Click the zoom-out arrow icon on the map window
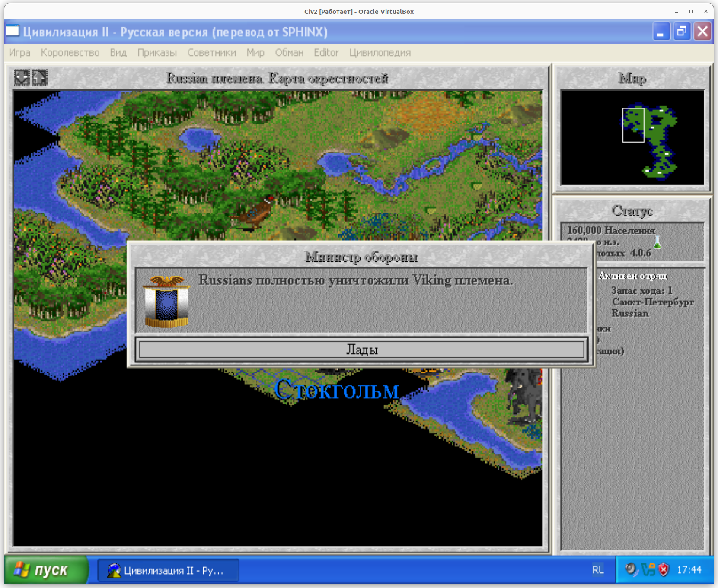Screen dimensions: 718x588 tap(21, 78)
